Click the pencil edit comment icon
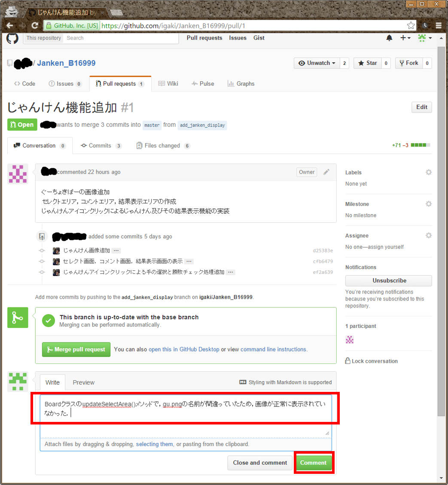 pyautogui.click(x=326, y=172)
